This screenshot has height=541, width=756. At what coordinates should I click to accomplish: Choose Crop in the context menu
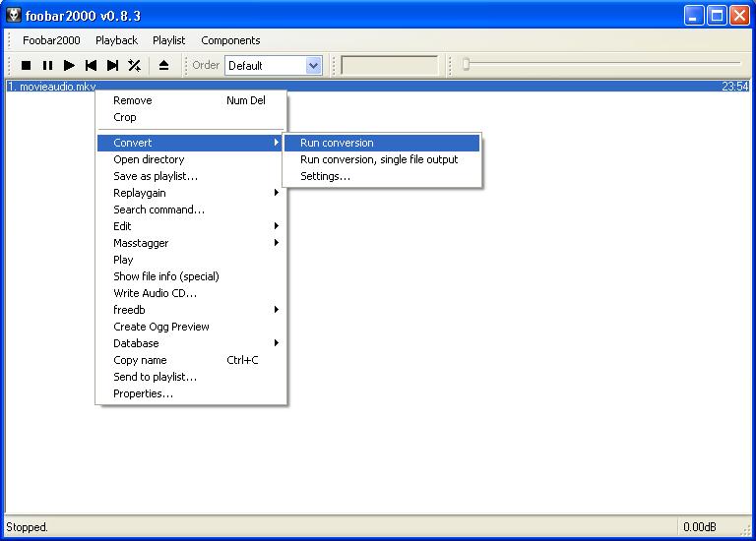(x=191, y=117)
